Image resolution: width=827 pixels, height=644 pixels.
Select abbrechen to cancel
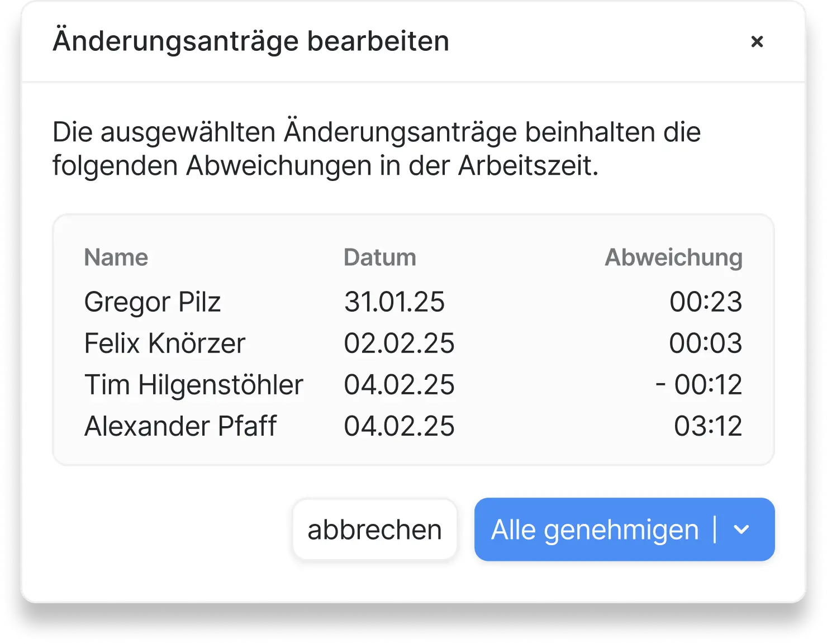(x=374, y=529)
